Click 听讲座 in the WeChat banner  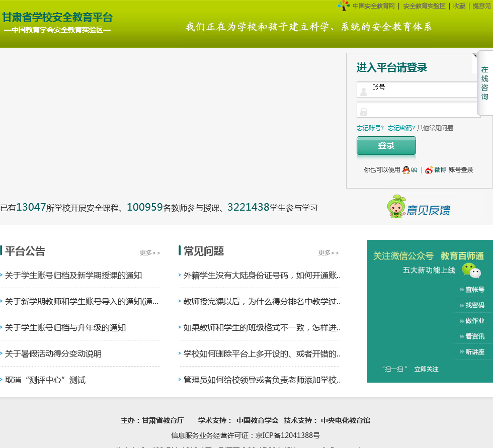click(475, 352)
